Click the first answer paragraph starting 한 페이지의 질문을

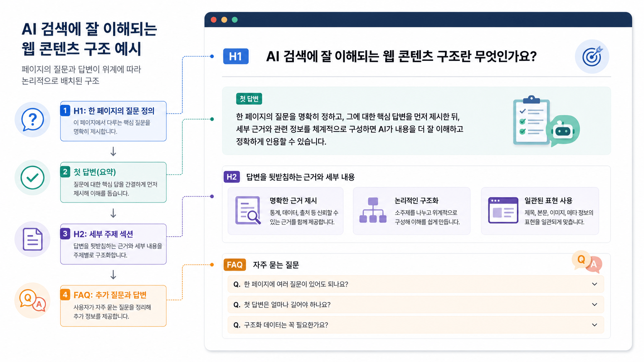[x=350, y=129]
